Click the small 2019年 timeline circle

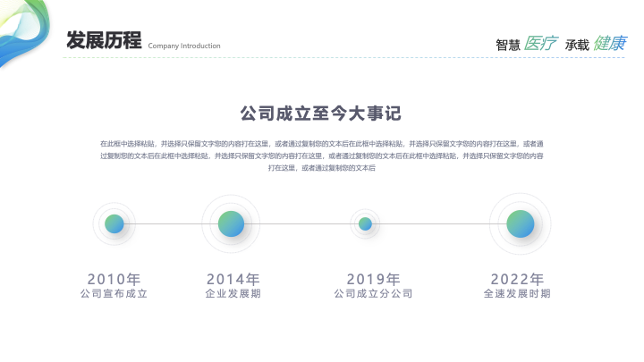pos(365,223)
